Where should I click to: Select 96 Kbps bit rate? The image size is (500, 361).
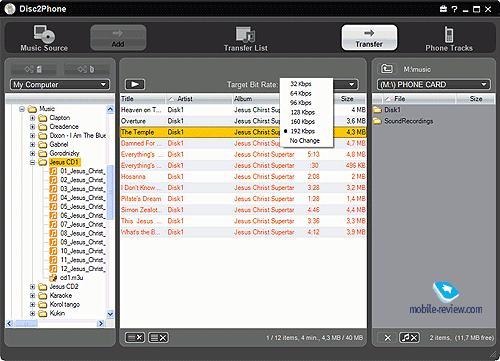pyautogui.click(x=301, y=103)
